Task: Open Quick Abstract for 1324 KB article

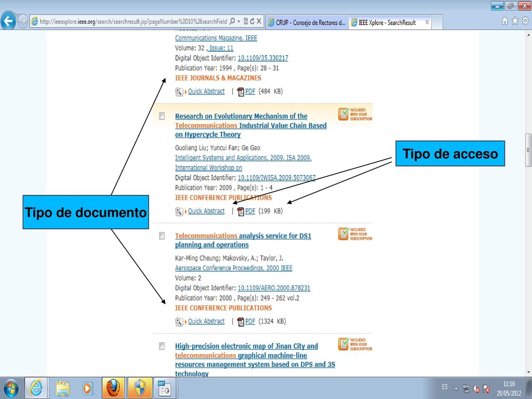Action: tap(206, 321)
